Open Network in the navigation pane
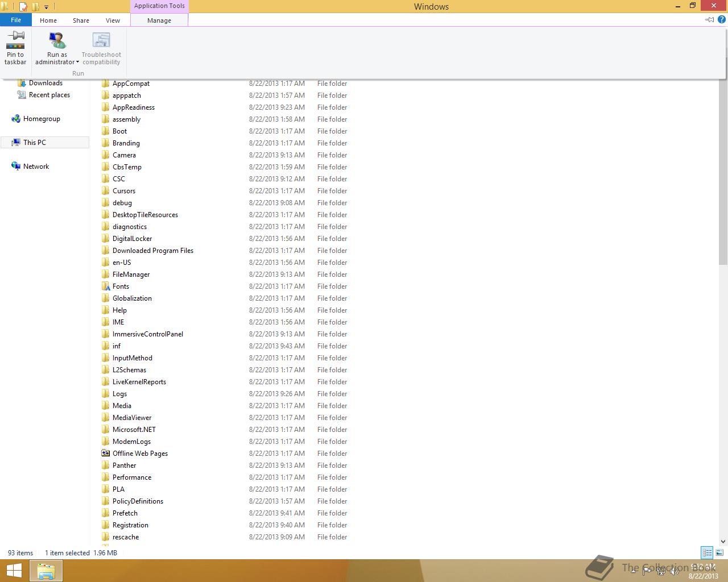 36,167
